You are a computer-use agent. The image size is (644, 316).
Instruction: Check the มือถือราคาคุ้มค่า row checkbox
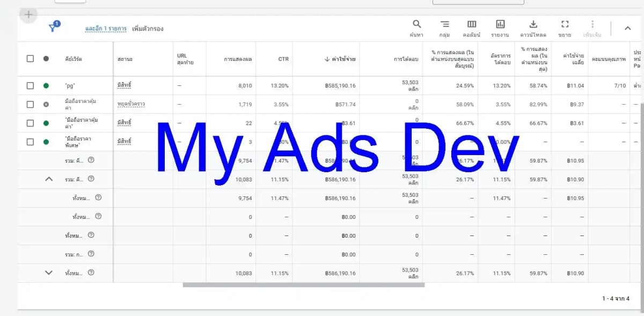pyautogui.click(x=30, y=104)
